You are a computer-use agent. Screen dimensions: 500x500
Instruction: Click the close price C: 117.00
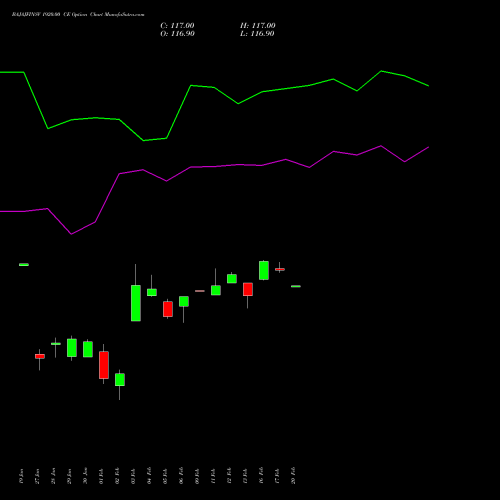point(177,26)
